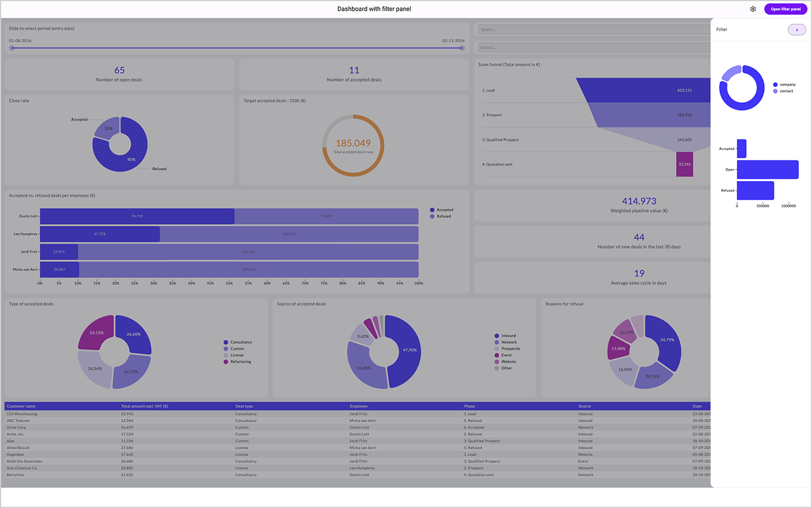Open the dashboard settings gear icon

coord(753,9)
